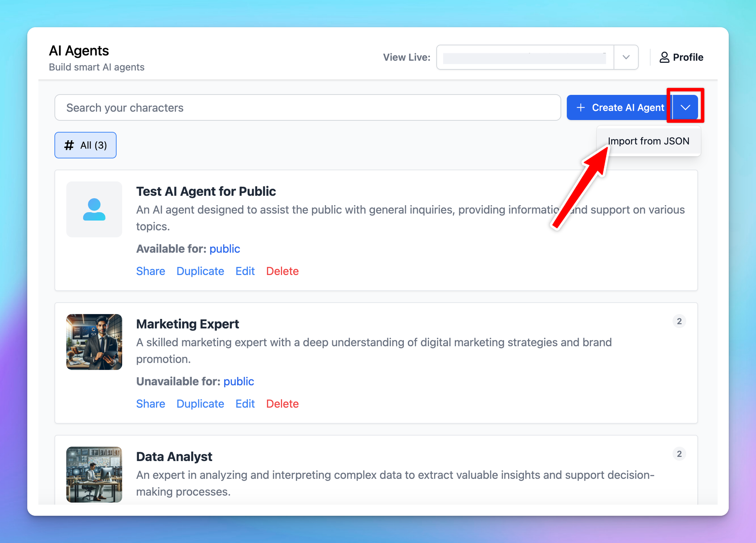Duplicate the Marketing Expert agent

(x=200, y=403)
